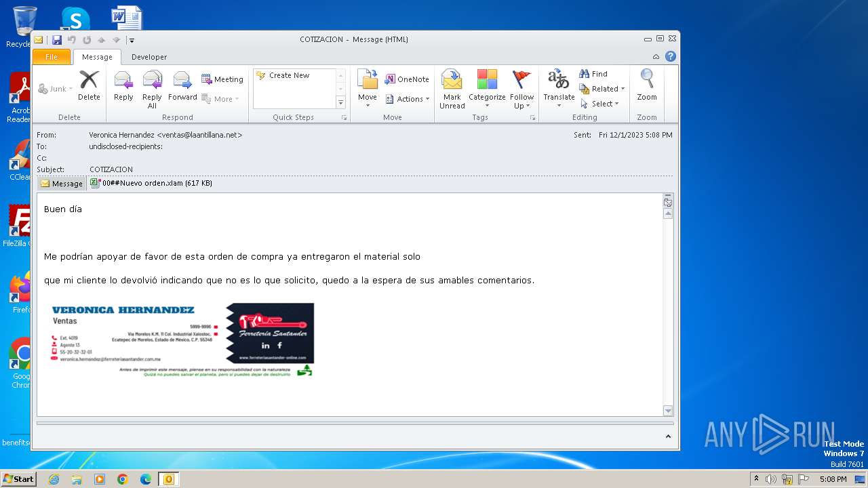This screenshot has width=868, height=488.
Task: Open the Related dropdown
Action: [601, 89]
